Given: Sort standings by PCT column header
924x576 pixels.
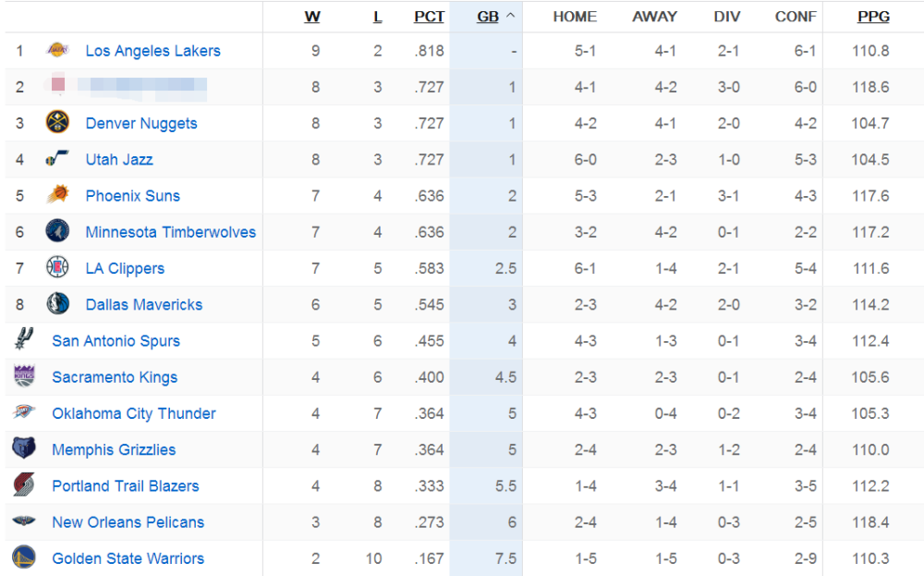Looking at the screenshot, I should (429, 17).
